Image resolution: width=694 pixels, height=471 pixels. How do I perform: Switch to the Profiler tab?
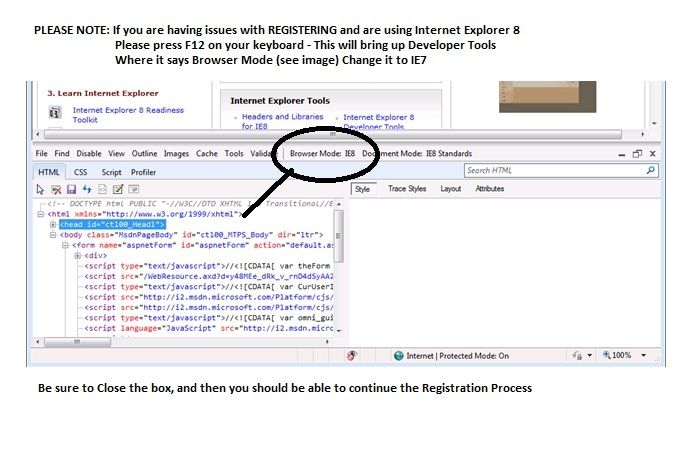pos(143,172)
